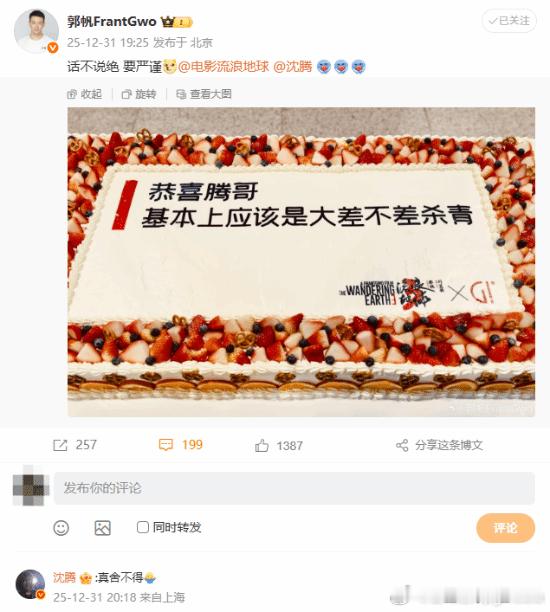
Task: Like the post with the thumbs-up icon
Action: tap(262, 445)
